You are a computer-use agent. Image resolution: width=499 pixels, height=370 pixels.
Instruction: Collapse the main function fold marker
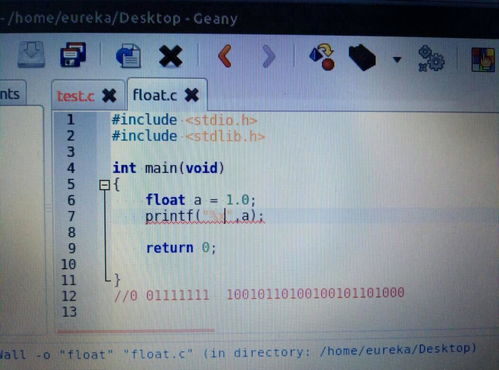[x=105, y=185]
